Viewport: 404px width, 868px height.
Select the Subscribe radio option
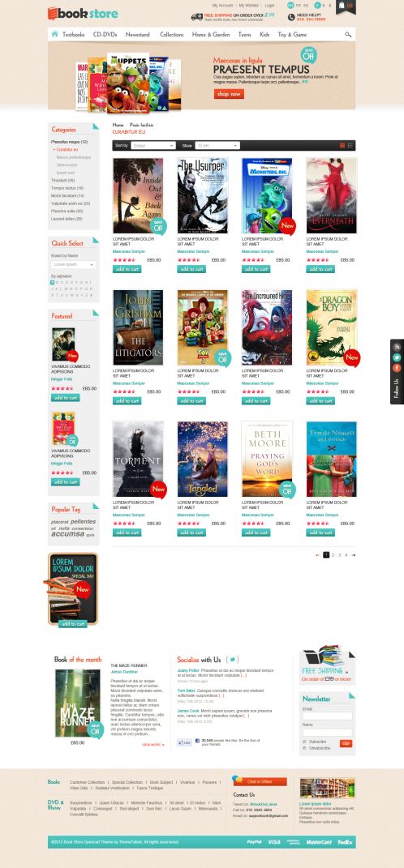[304, 742]
